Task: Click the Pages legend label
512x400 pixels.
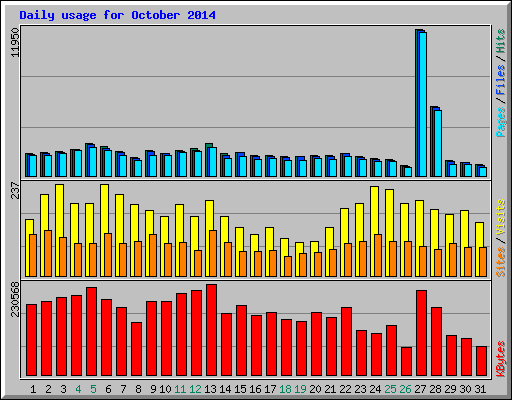Action: (x=501, y=122)
